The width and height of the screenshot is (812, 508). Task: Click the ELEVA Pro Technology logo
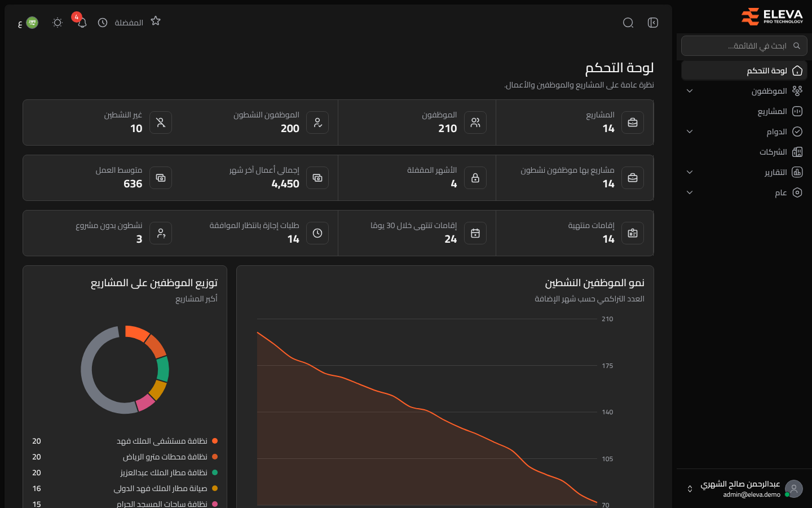click(x=772, y=16)
